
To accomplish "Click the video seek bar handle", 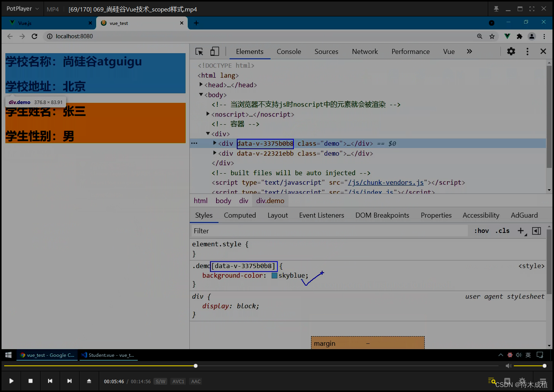I will 196,366.
